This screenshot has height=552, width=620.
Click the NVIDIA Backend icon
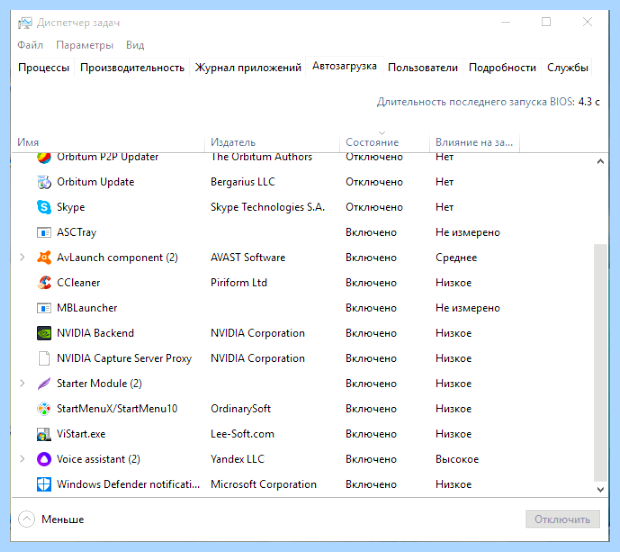click(44, 333)
